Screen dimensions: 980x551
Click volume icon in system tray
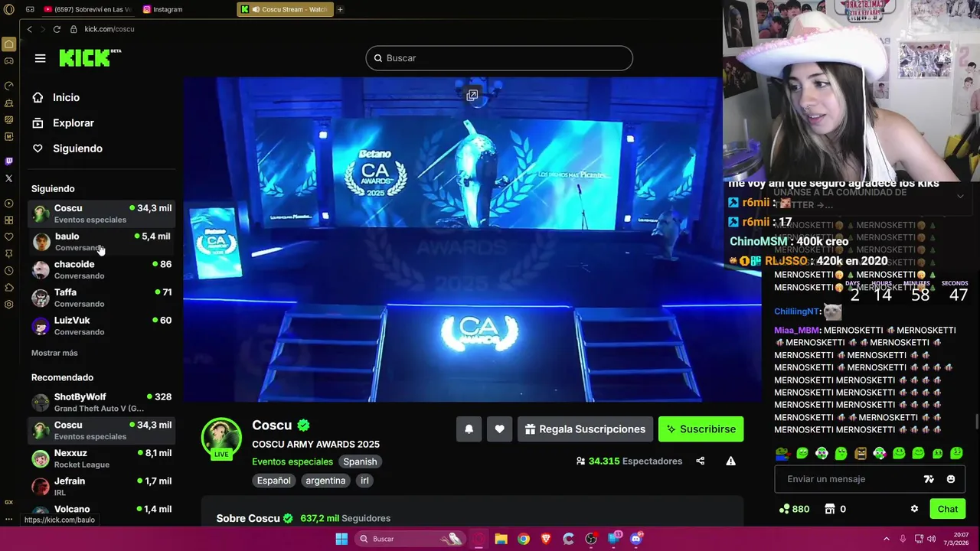click(932, 539)
